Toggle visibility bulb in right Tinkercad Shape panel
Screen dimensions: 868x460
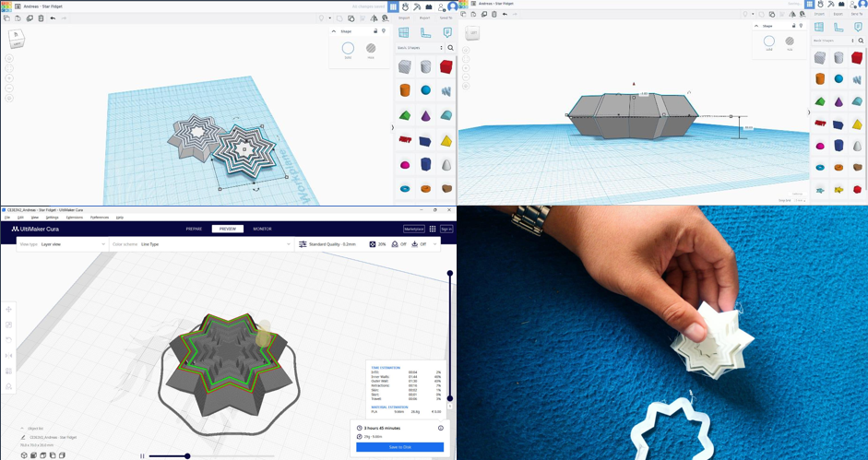click(800, 26)
